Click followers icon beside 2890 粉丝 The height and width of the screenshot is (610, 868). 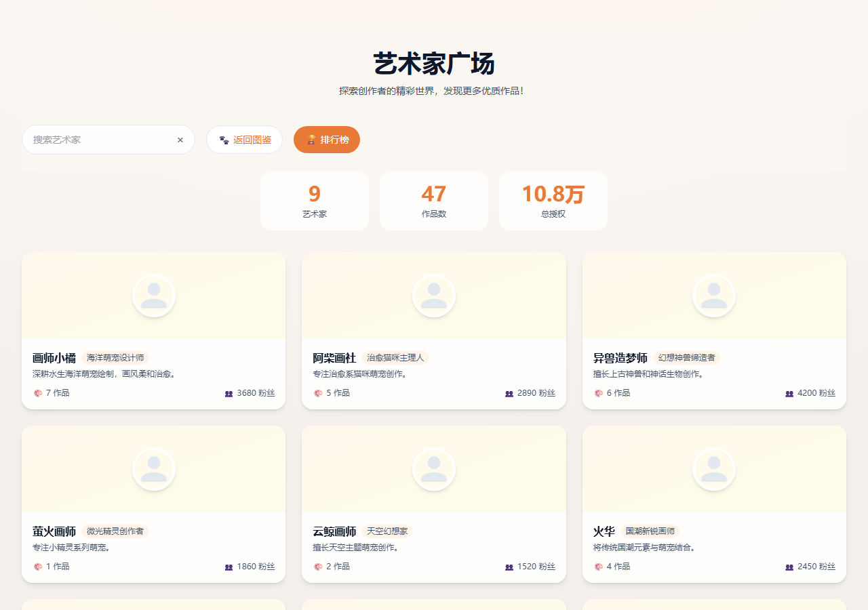509,393
